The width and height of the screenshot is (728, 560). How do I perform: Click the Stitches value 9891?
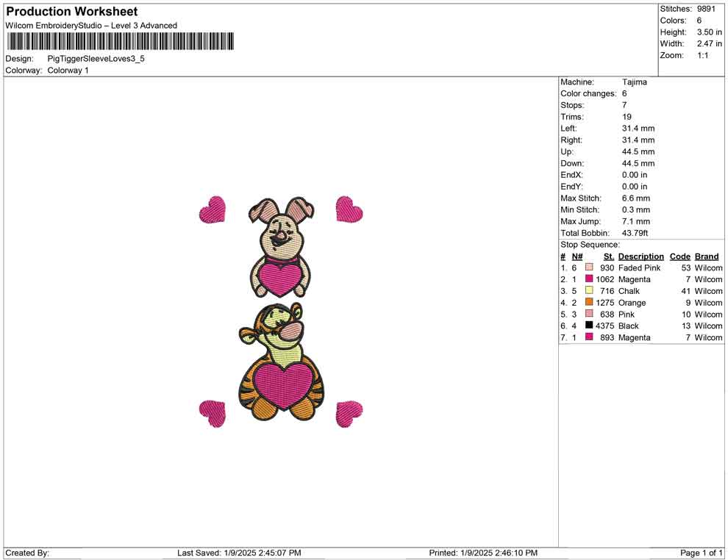point(706,9)
